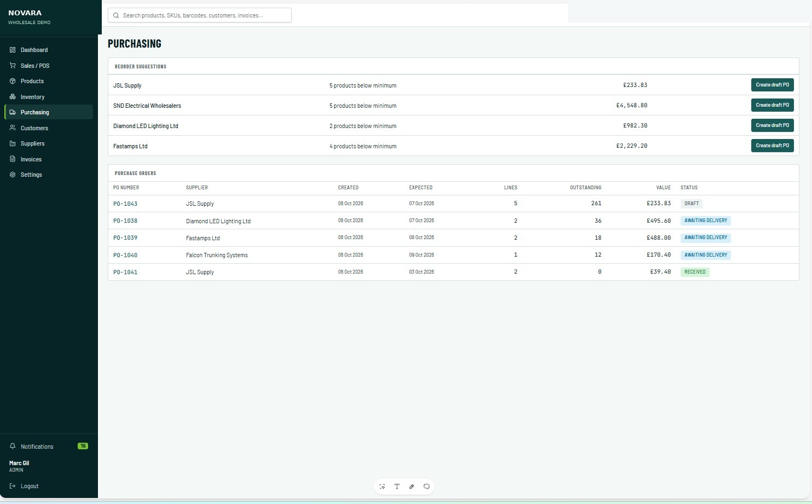The height and width of the screenshot is (504, 812).
Task: Open purchase order PO-1040
Action: pos(125,255)
